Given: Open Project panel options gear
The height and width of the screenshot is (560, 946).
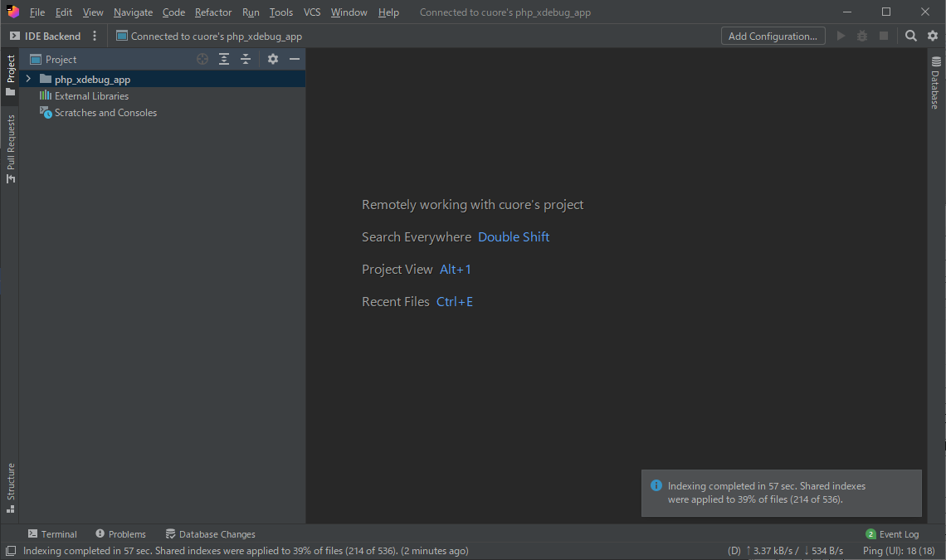Looking at the screenshot, I should 273,59.
